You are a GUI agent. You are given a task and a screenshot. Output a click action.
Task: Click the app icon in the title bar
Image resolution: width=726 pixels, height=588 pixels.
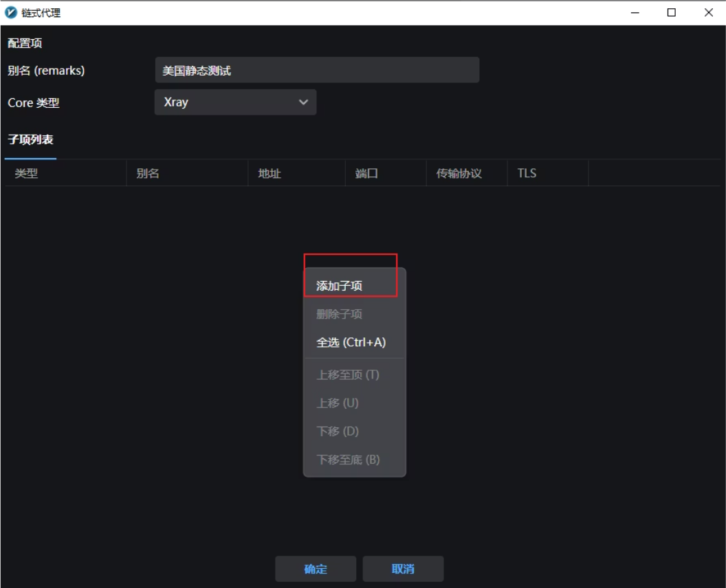coord(11,12)
